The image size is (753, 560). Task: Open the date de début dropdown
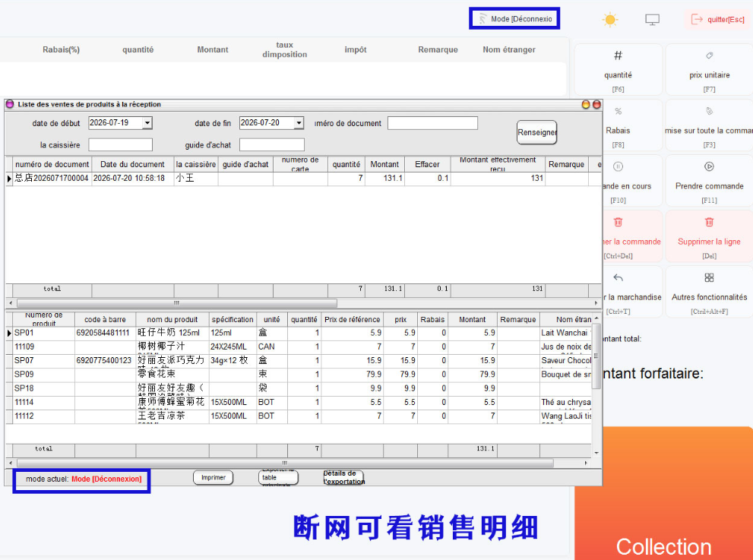click(x=147, y=123)
